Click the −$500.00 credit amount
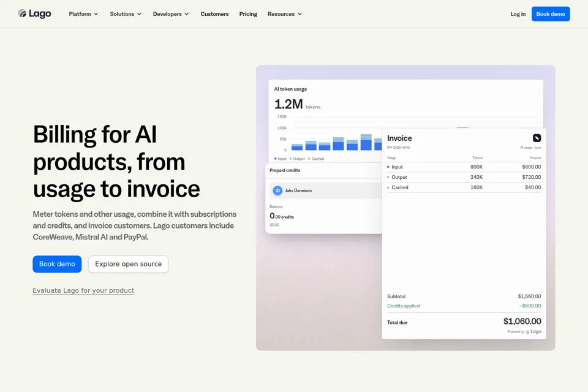 530,306
